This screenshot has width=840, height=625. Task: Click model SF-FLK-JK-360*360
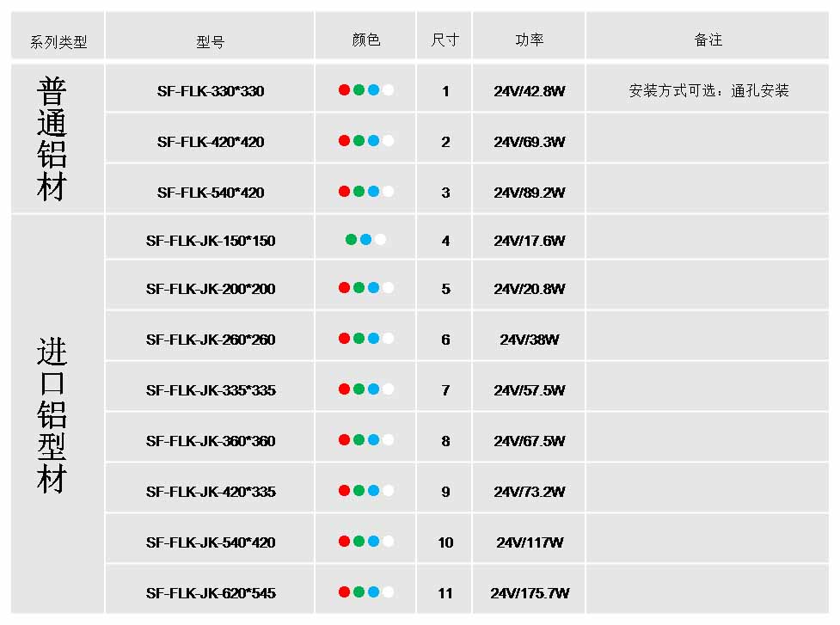(x=211, y=441)
